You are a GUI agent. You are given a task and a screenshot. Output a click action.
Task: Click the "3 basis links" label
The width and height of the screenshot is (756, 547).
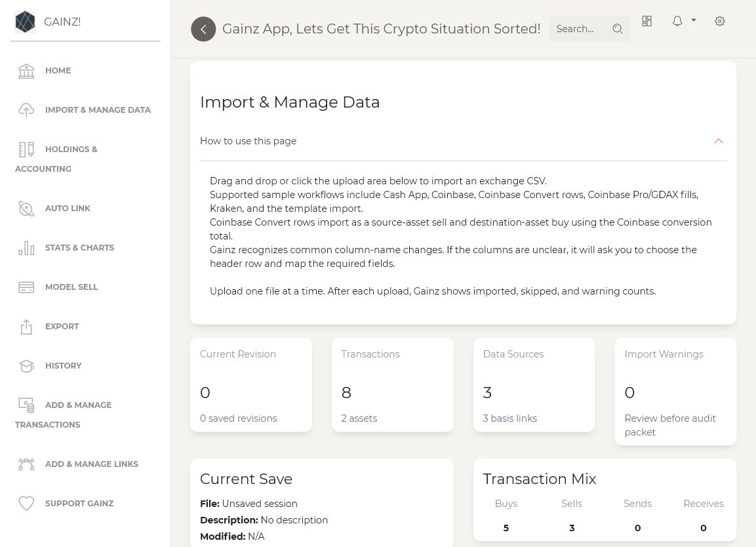tap(510, 418)
